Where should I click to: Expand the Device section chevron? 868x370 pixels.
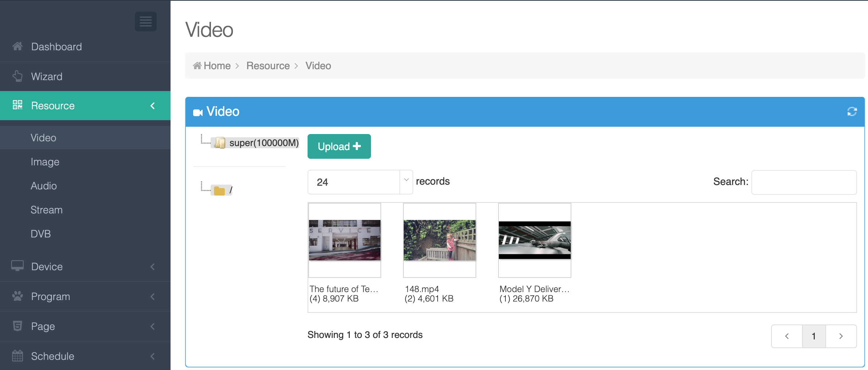[x=153, y=266]
